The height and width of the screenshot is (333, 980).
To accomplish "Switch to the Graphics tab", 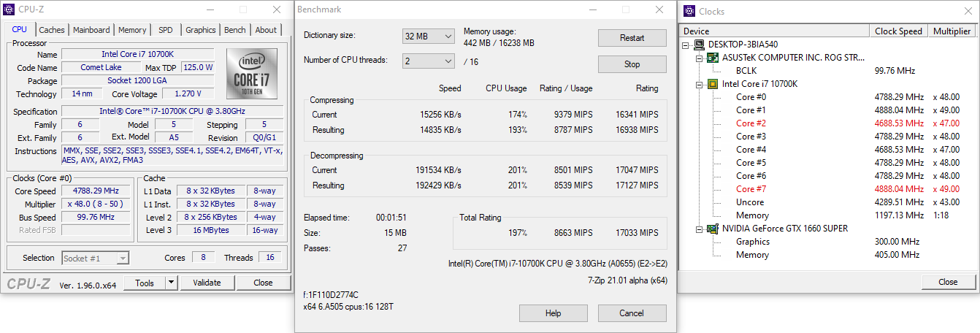I will (x=200, y=30).
